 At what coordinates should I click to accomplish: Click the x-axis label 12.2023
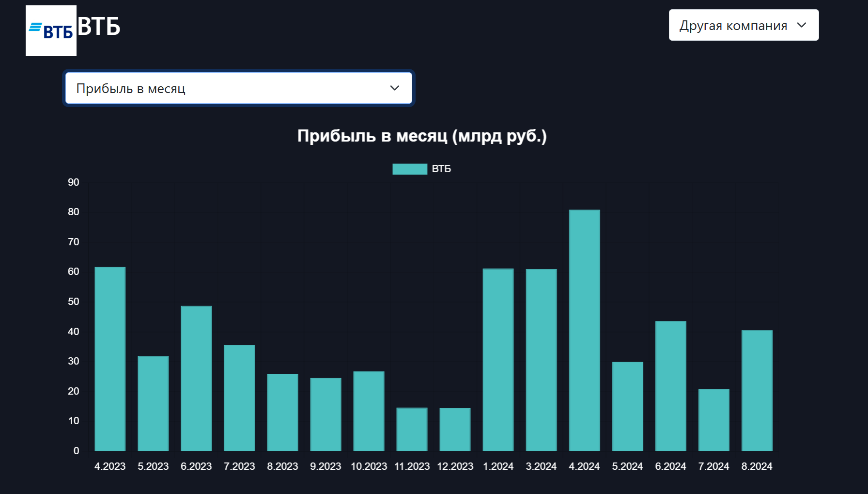pos(455,466)
